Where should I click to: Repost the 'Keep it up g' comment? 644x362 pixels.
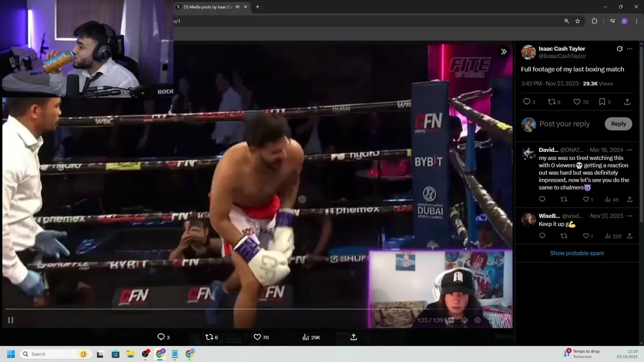pyautogui.click(x=564, y=236)
